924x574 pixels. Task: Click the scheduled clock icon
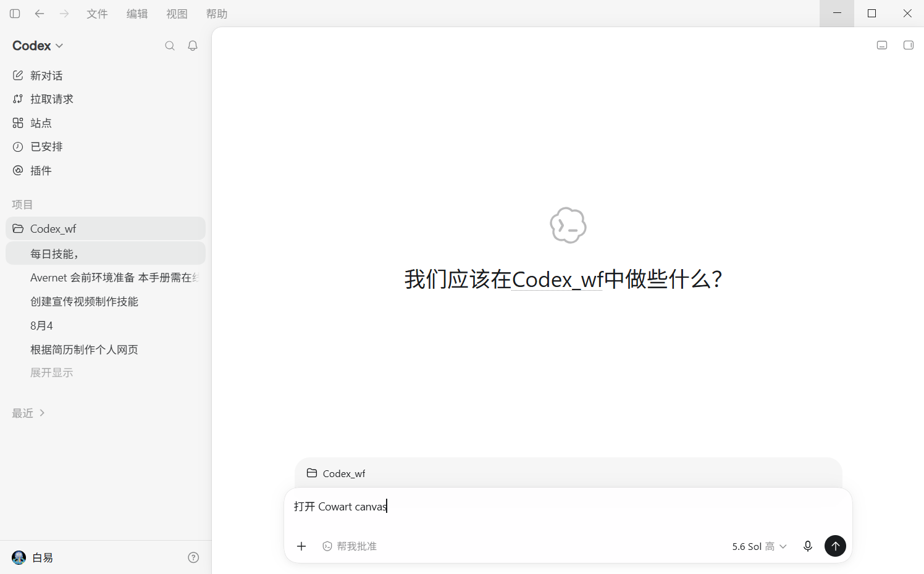point(18,146)
